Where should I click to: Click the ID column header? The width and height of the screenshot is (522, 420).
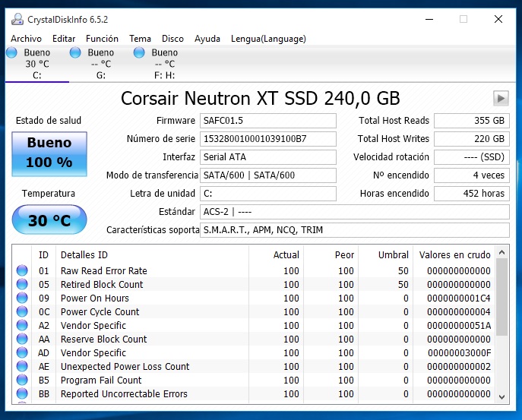pyautogui.click(x=43, y=255)
